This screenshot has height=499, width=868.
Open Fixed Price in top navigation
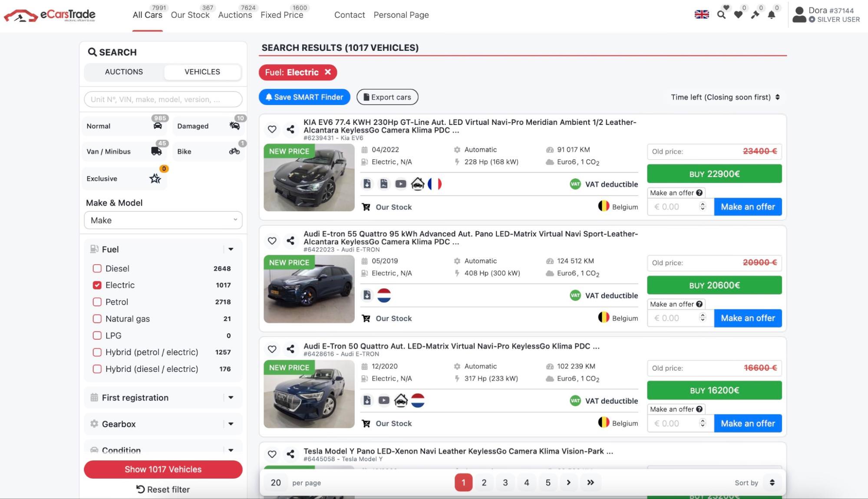click(x=281, y=15)
